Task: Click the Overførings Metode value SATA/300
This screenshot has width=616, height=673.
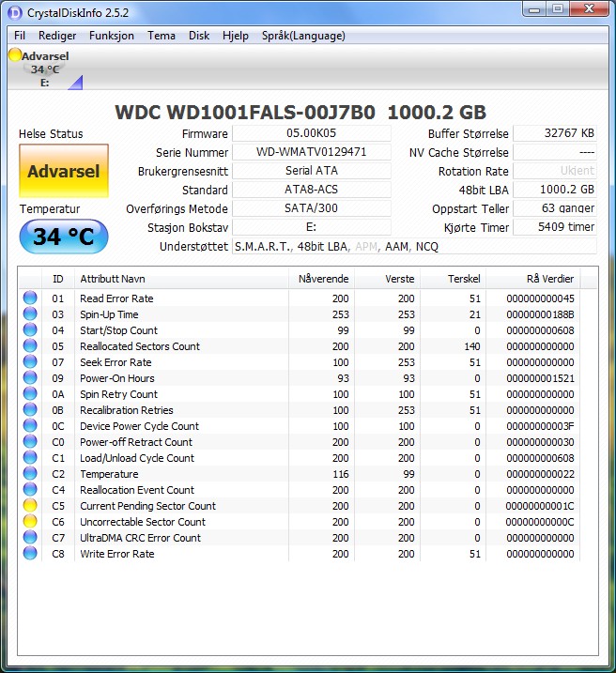Action: pyautogui.click(x=311, y=208)
